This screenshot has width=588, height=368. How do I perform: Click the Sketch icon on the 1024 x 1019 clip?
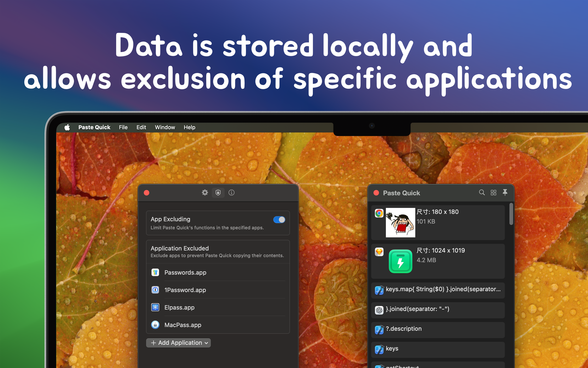coord(379,252)
